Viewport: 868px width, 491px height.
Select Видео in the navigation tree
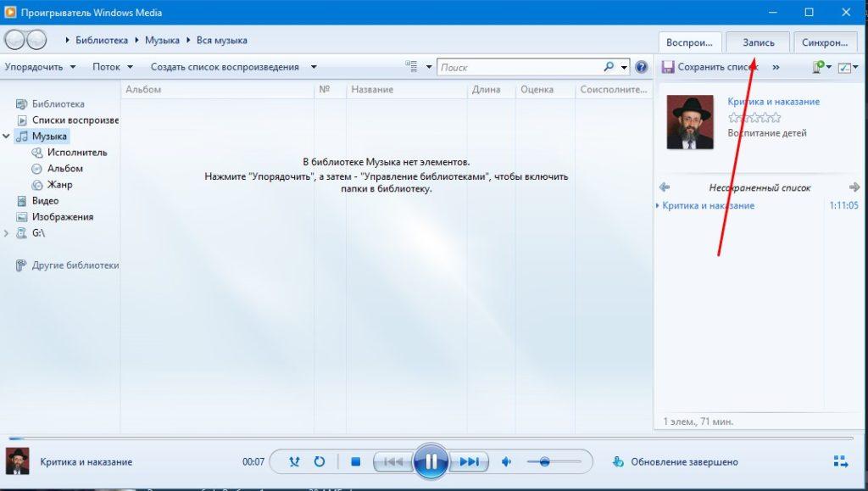tap(37, 200)
